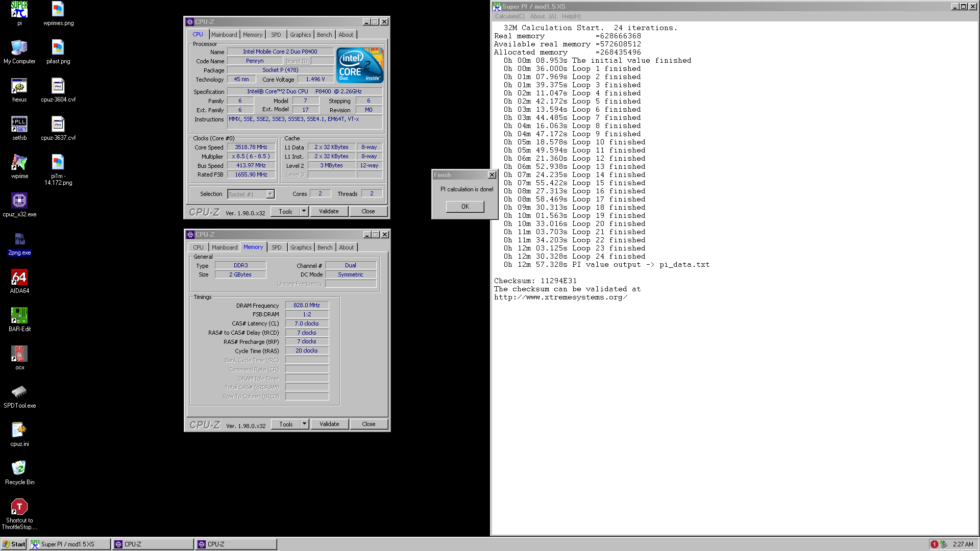Activate the first CPU-Z taskbar button
Image resolution: width=980 pixels, height=551 pixels.
click(x=153, y=544)
